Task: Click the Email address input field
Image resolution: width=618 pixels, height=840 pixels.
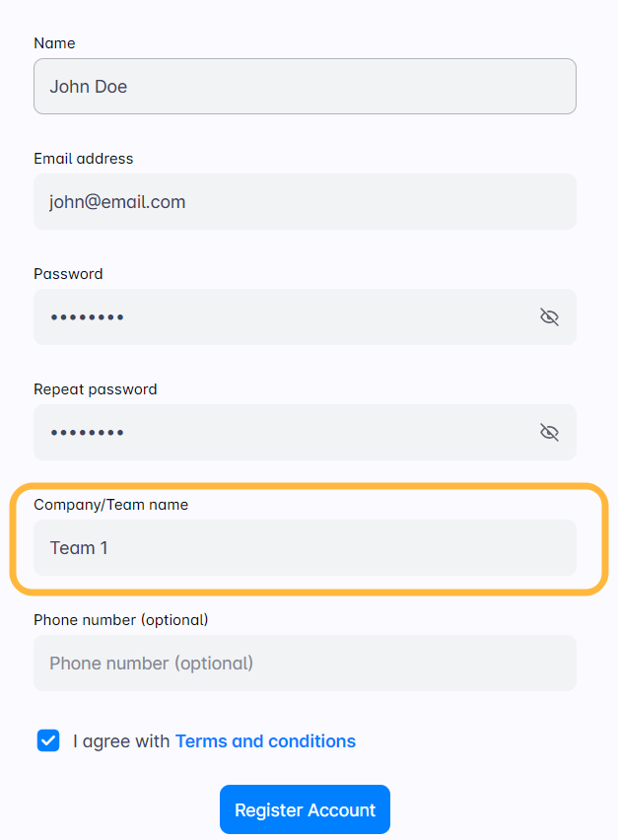Action: pos(305,202)
